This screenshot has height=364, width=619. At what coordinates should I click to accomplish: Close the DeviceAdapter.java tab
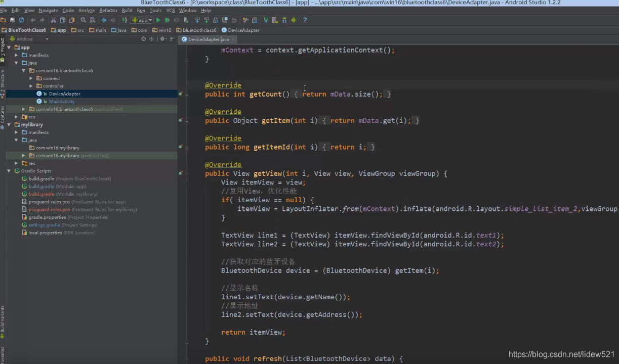pyautogui.click(x=233, y=39)
